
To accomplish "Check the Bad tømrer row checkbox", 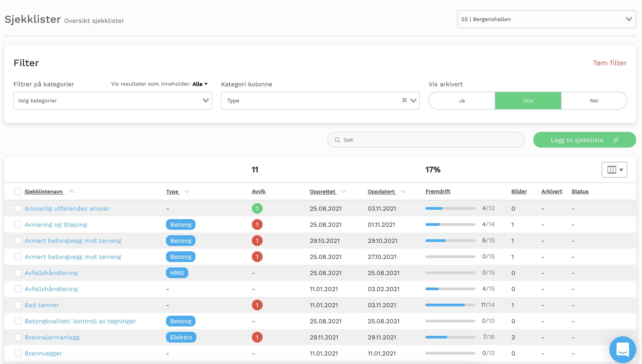I will pos(18,305).
